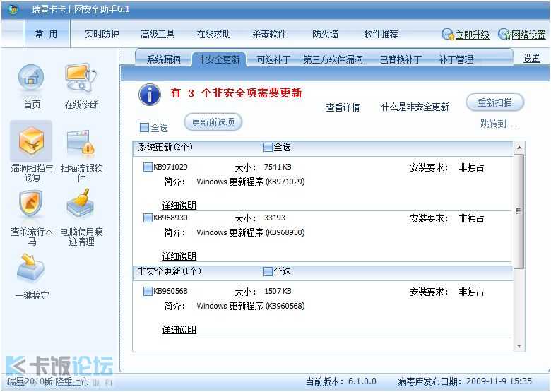Toggle 全选 in the 非安全更新 header
This screenshot has height=392, width=551.
(x=268, y=271)
